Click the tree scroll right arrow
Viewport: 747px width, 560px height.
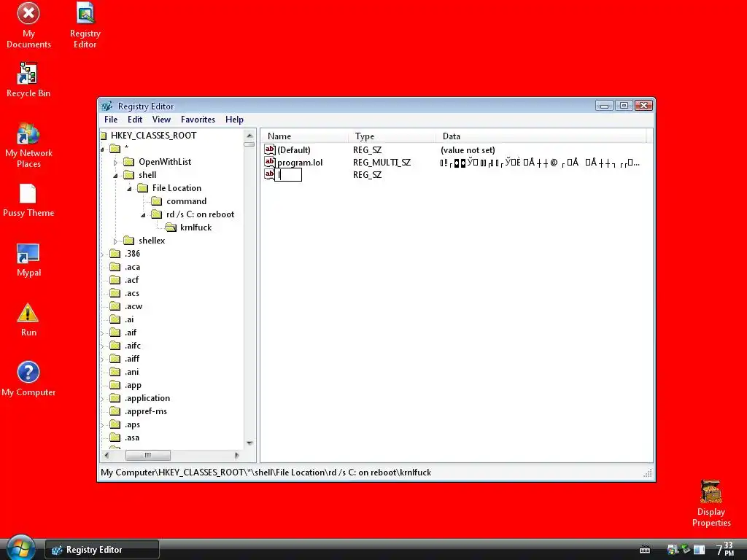tap(237, 455)
